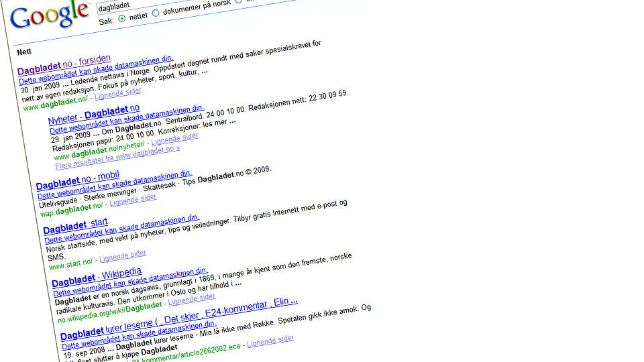Click the 'www.dagbladet.no/' green URL text

[56, 103]
